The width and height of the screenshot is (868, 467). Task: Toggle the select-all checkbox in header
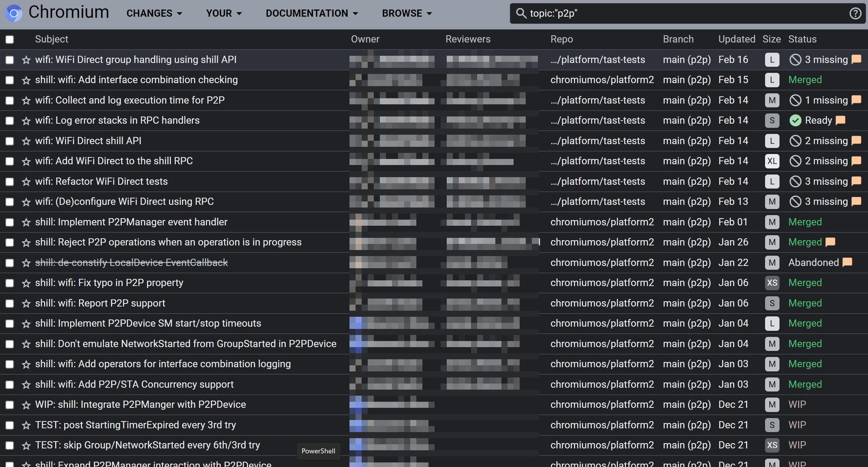point(9,40)
